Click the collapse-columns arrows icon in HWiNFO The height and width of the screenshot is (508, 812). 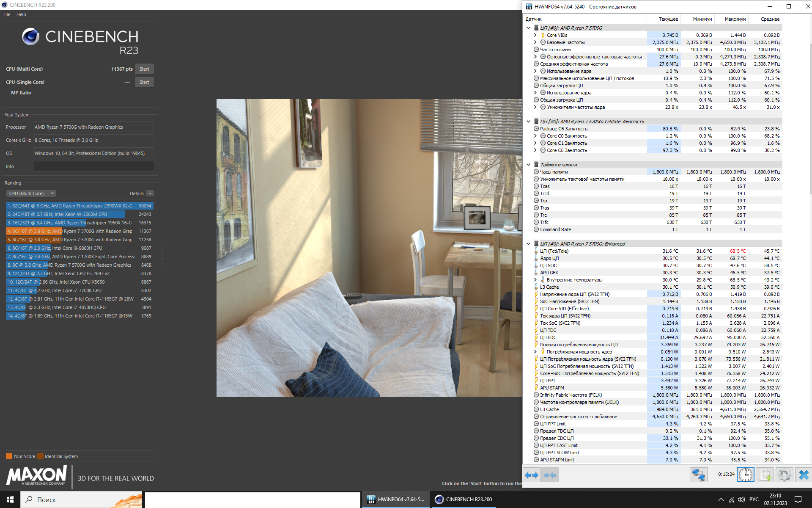coord(550,475)
